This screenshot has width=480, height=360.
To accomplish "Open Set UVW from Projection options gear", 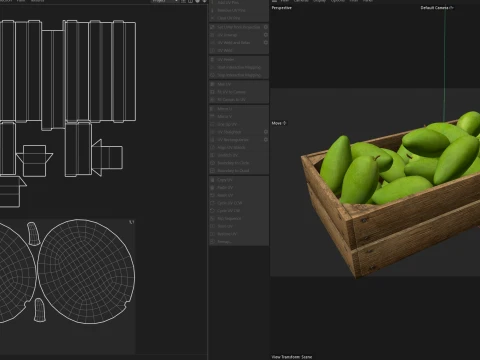I will pyautogui.click(x=266, y=27).
